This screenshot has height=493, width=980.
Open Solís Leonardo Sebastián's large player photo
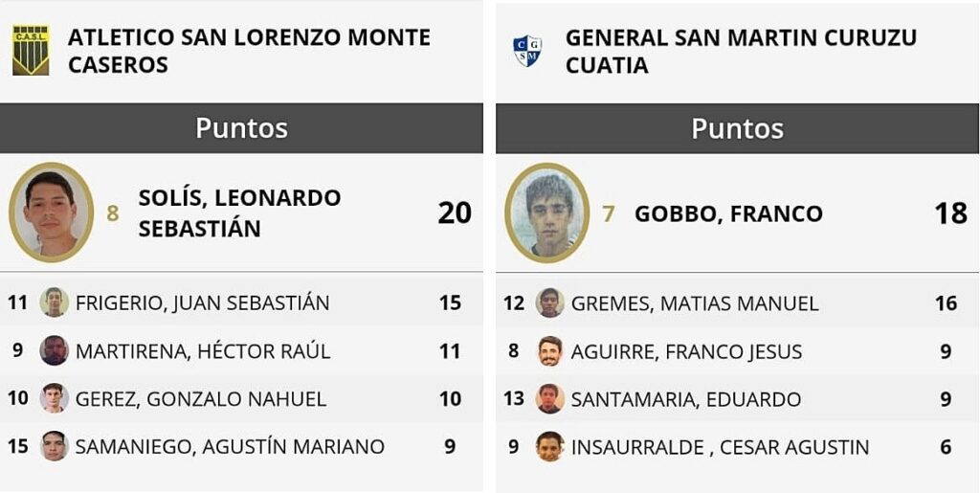pos(51,212)
